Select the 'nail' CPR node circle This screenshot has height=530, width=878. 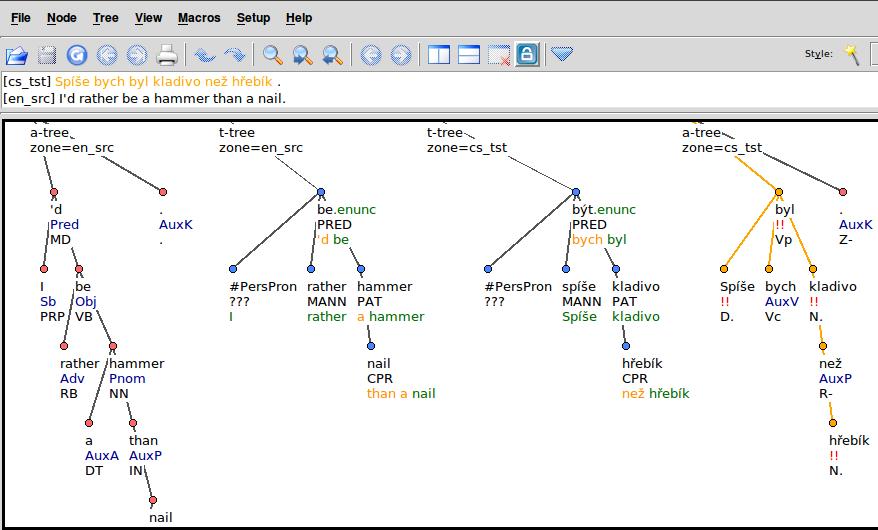pos(371,346)
